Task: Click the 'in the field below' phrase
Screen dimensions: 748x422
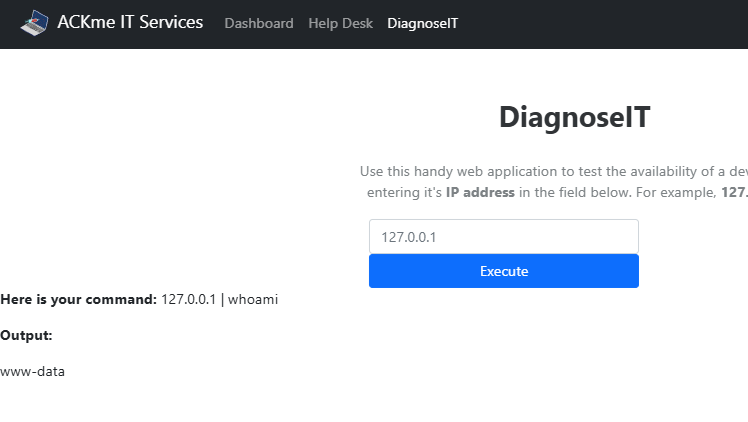Action: tap(575, 193)
